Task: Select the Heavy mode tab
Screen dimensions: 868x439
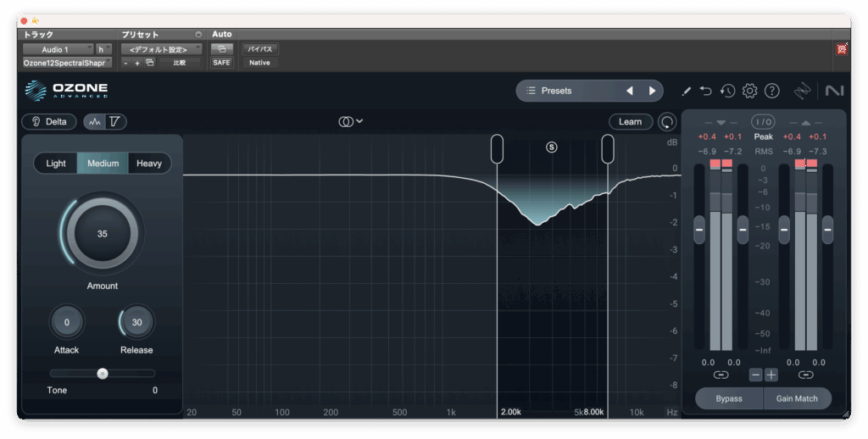Action: (149, 164)
